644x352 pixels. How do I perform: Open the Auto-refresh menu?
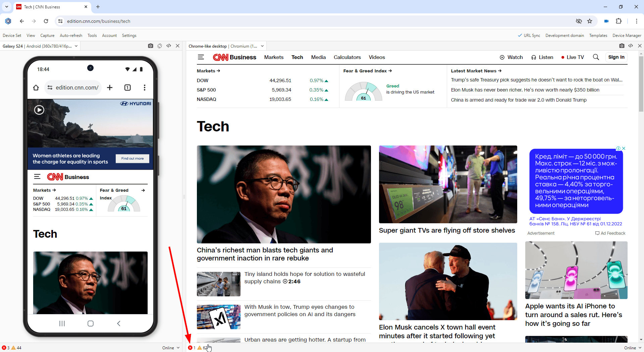point(71,36)
